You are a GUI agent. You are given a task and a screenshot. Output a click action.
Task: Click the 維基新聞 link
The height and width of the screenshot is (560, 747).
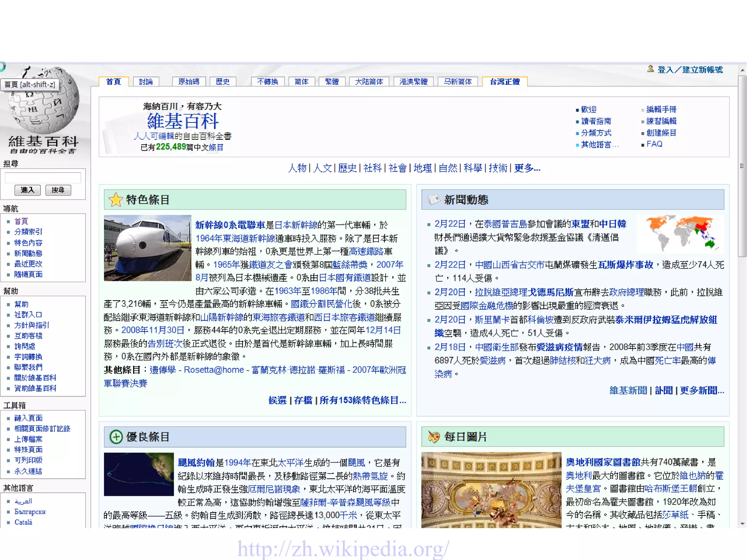(x=628, y=390)
